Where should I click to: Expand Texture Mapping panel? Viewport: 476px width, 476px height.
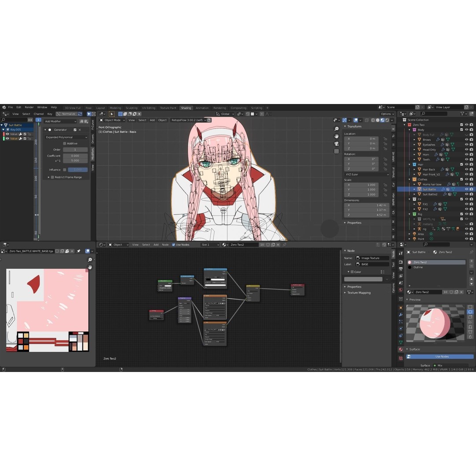pos(358,293)
